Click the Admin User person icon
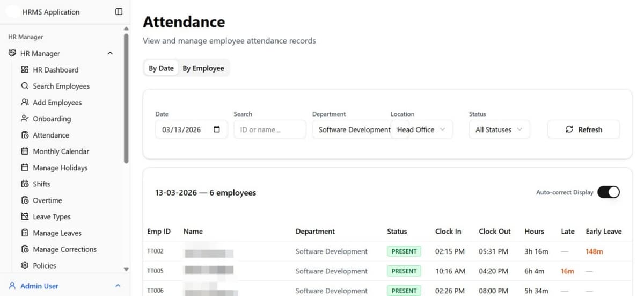644x296 pixels. pyautogui.click(x=12, y=286)
